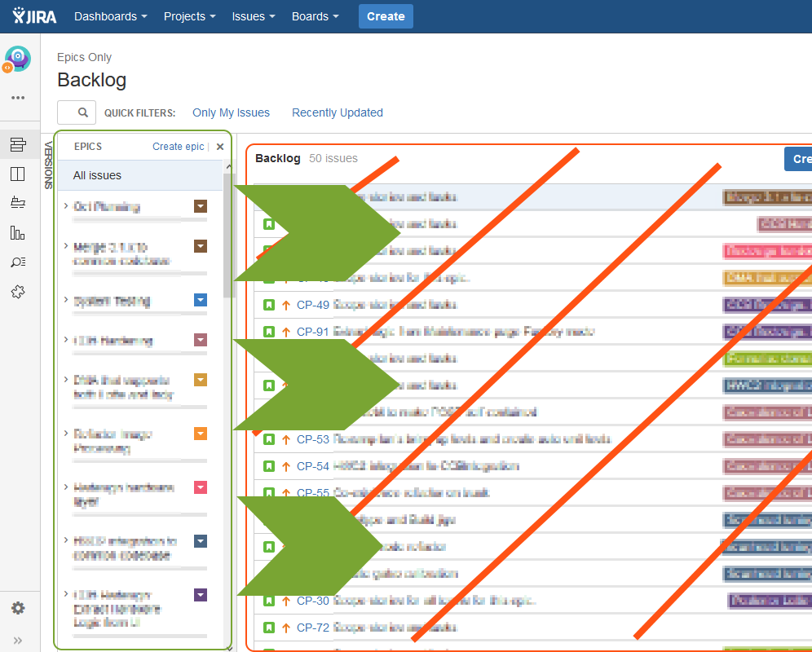
Task: Expand the epic with the mauve swatch
Action: (66, 339)
